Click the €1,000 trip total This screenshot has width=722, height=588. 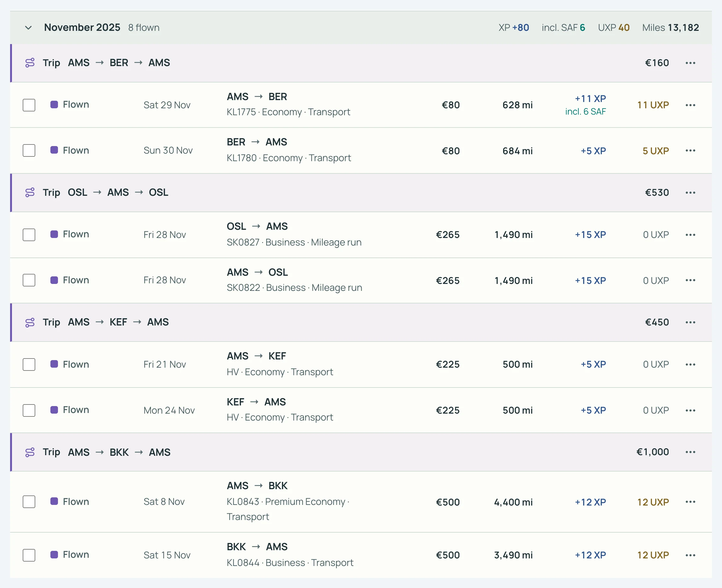tap(652, 452)
